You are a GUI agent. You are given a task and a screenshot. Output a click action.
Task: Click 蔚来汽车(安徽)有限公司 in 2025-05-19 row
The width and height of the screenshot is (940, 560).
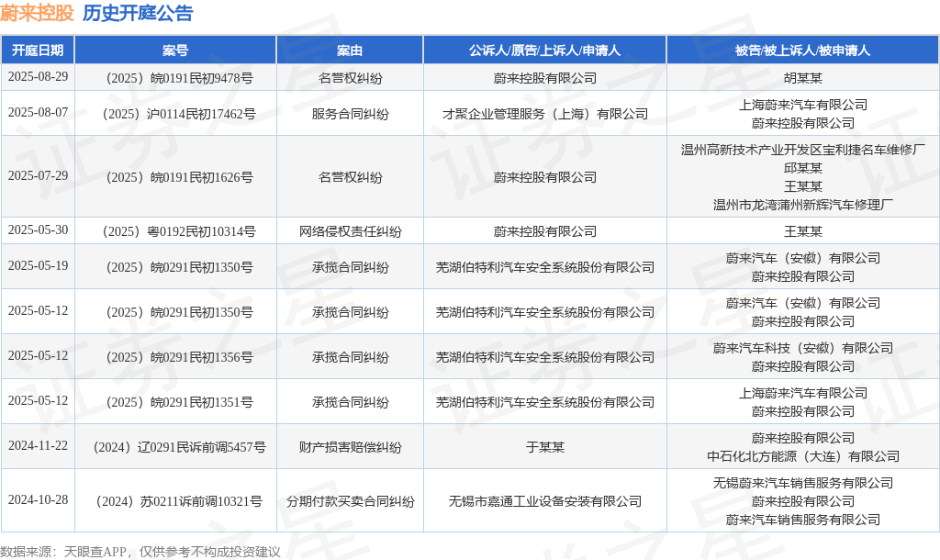802,258
